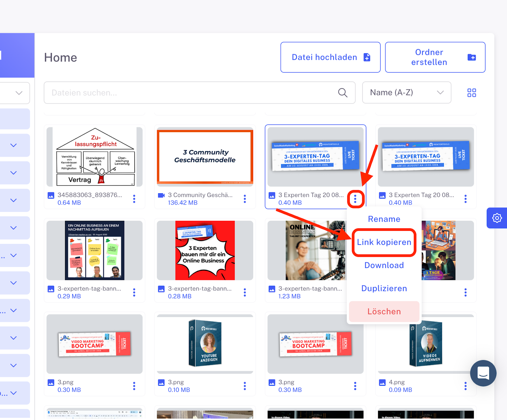Choose Rename from the context menu
This screenshot has width=507, height=420.
pyautogui.click(x=384, y=219)
